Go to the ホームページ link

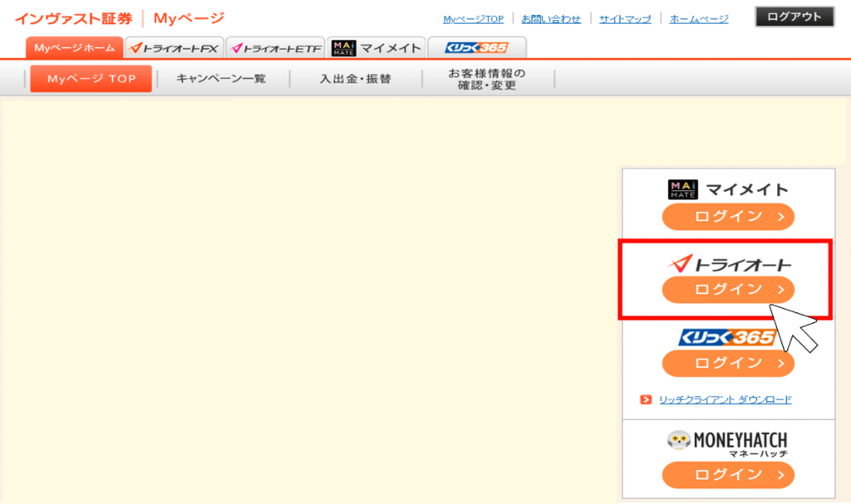pos(699,19)
